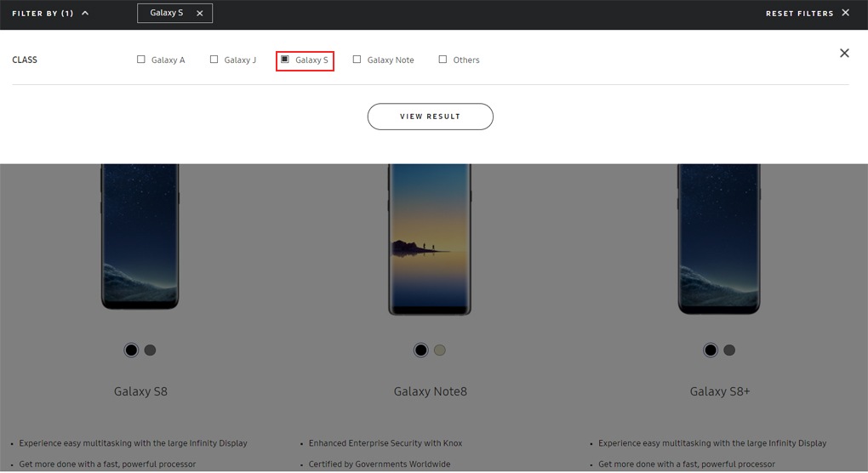Select black color swatch for Galaxy S8+
The width and height of the screenshot is (868, 473).
click(711, 350)
